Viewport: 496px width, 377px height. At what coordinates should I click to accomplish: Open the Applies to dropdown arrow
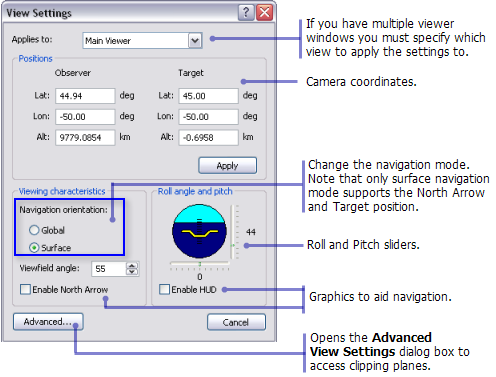point(195,41)
